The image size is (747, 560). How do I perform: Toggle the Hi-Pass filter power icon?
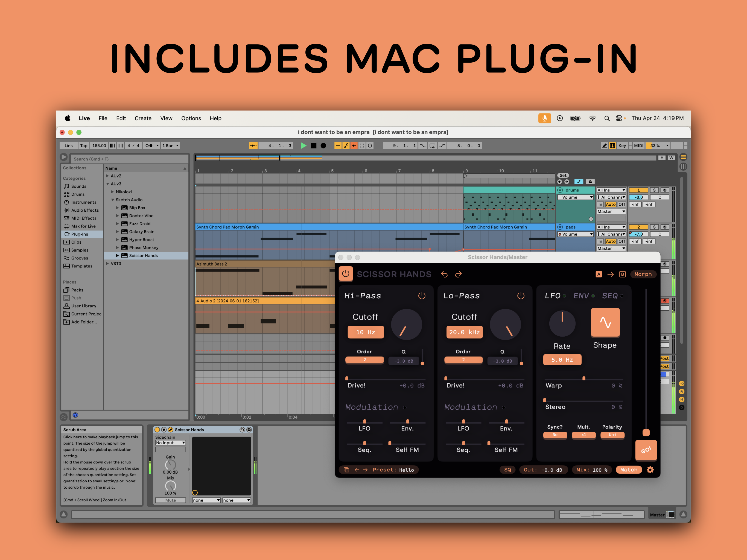(422, 296)
